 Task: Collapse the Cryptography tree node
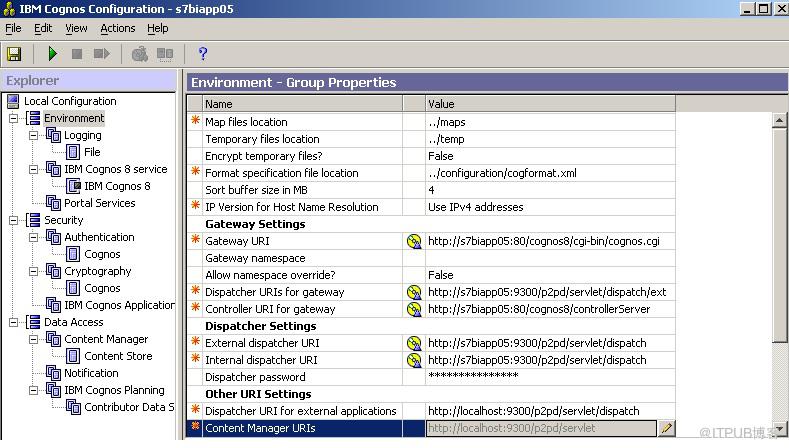pos(33,271)
